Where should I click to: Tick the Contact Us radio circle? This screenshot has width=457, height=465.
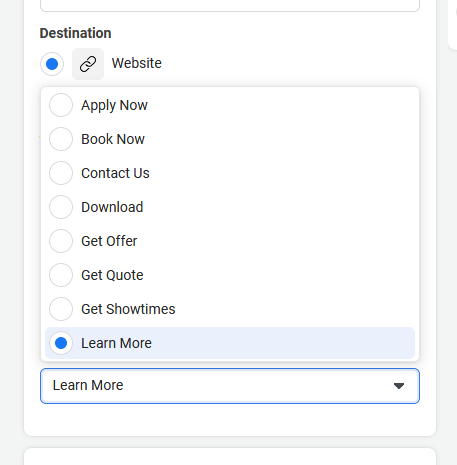[x=61, y=173]
